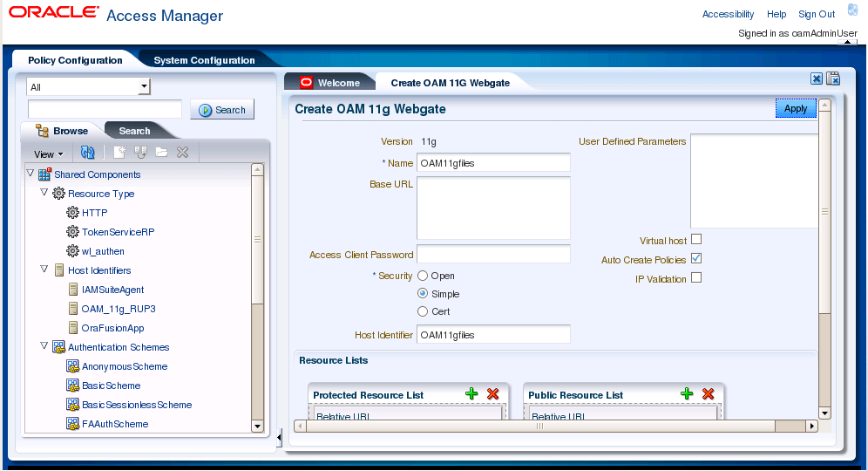Uncheck Auto Create Policies checkbox
868x471 pixels.
click(x=696, y=259)
